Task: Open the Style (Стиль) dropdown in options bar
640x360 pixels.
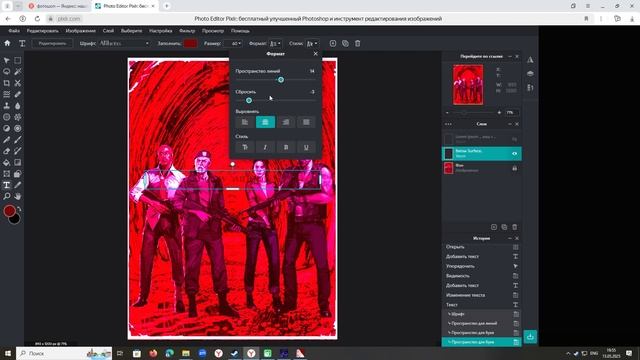Action: [312, 43]
